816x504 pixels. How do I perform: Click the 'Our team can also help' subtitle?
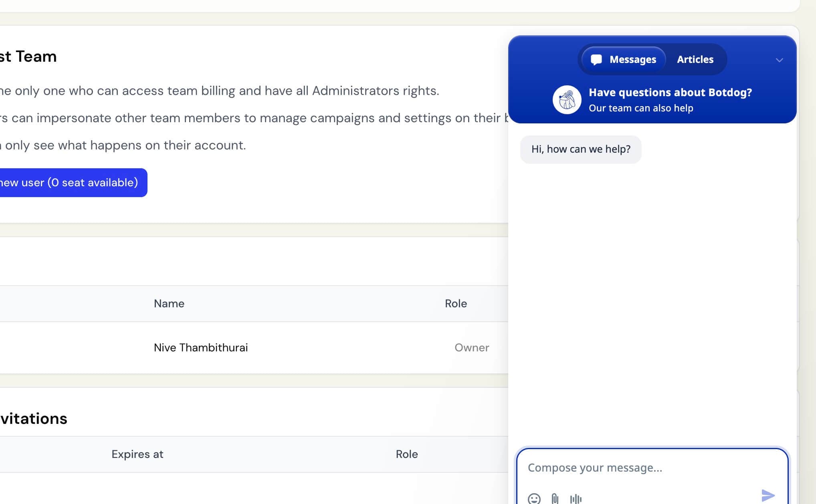(x=641, y=108)
